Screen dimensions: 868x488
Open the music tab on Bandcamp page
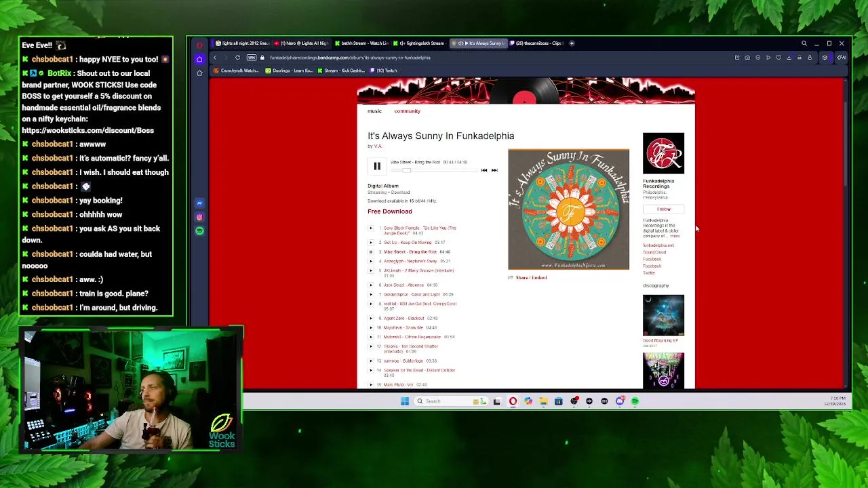(x=374, y=111)
